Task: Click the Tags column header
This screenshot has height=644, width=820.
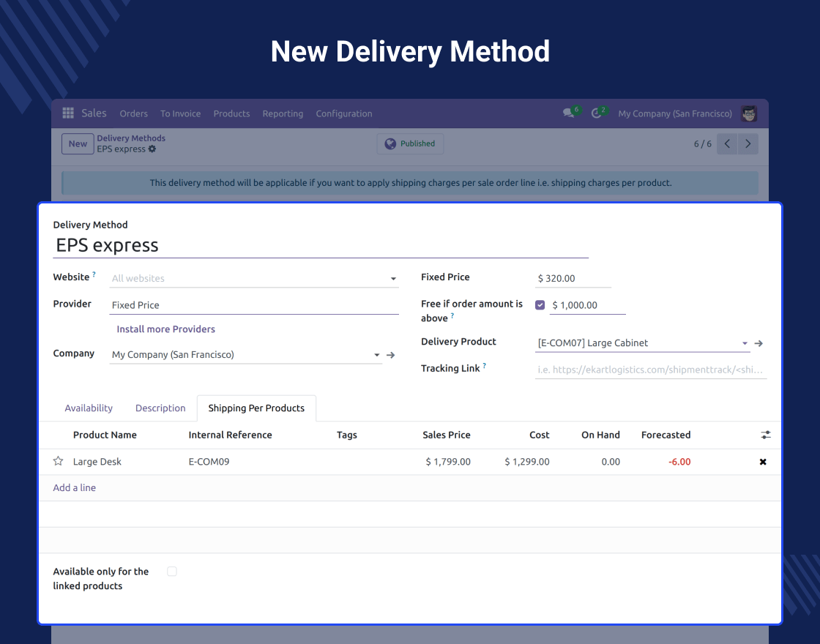Action: click(x=347, y=435)
